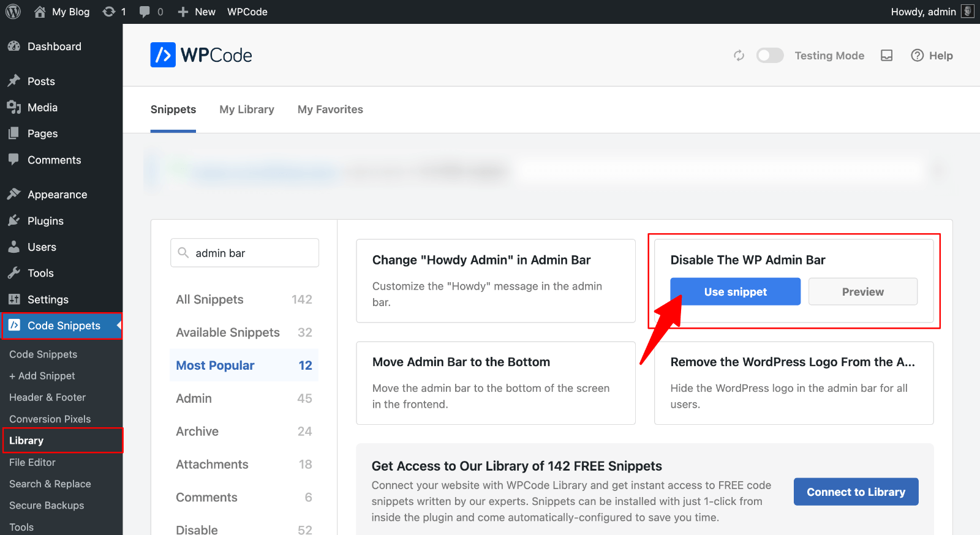Open Search & Replace submenu link
The height and width of the screenshot is (535, 980).
coord(50,484)
